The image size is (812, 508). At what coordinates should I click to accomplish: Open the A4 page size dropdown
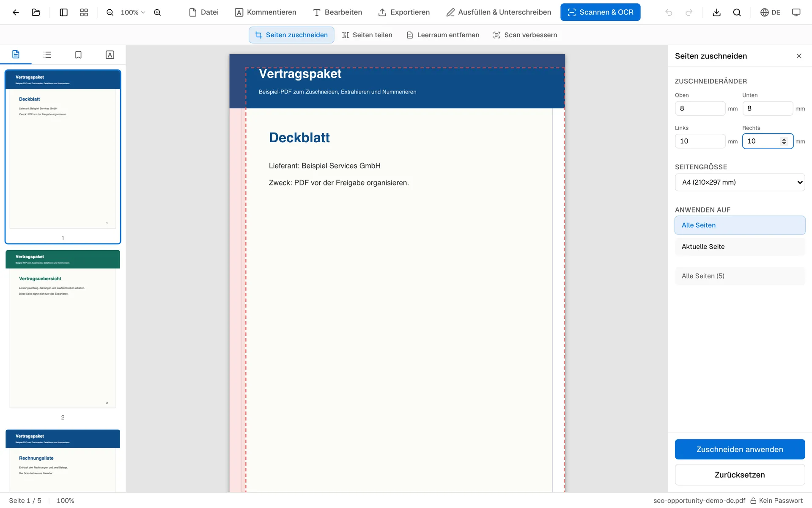[740, 182]
